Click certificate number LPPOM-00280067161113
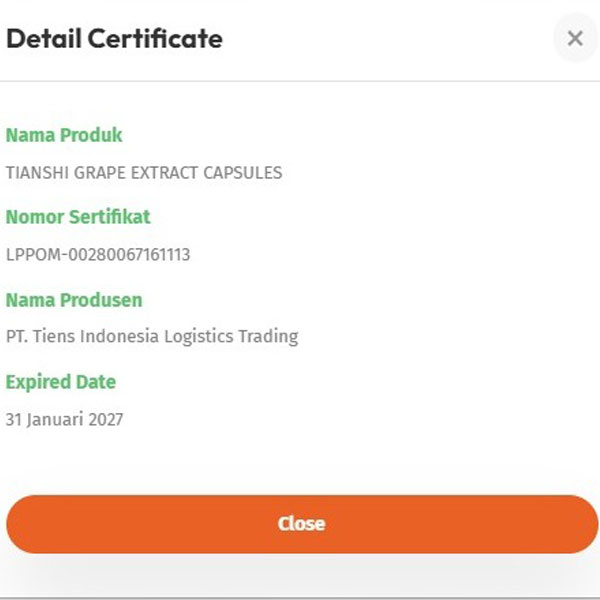 [x=98, y=255]
